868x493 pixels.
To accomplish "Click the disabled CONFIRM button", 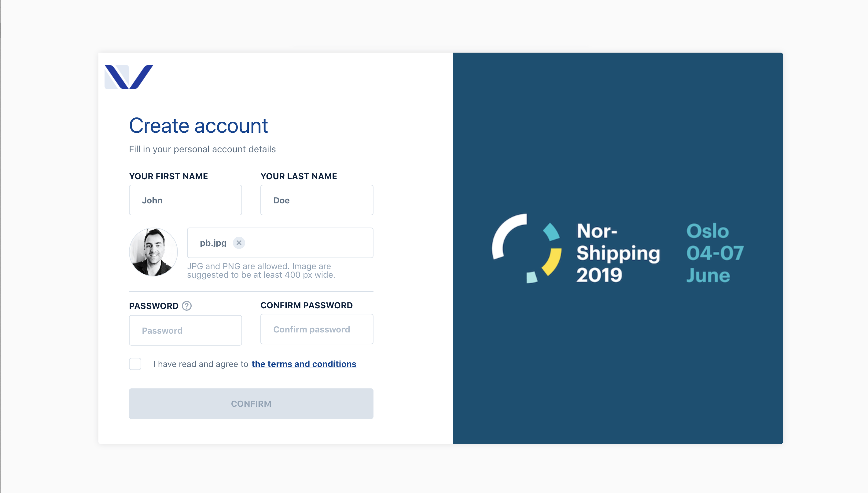I will (251, 404).
